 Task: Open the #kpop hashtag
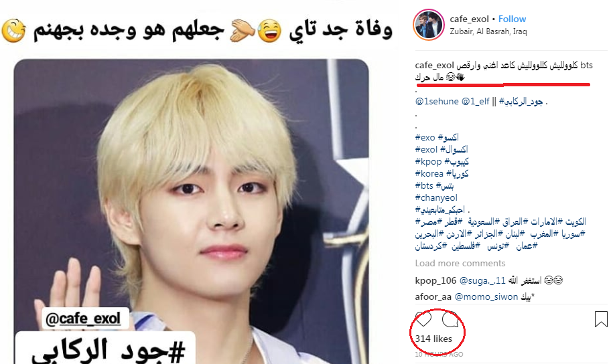[x=428, y=161]
